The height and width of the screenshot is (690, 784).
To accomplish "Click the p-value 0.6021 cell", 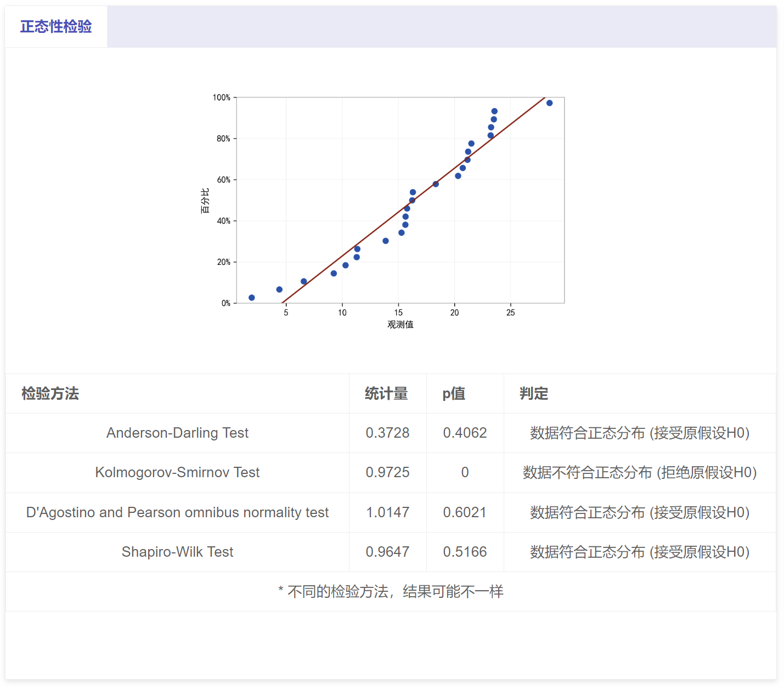I will coord(465,512).
